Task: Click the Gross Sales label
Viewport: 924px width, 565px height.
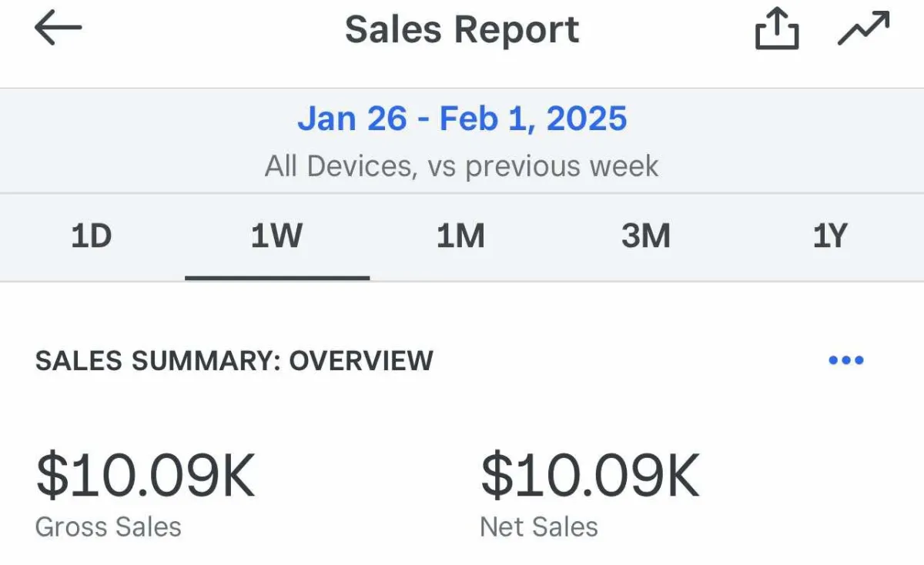Action: [x=109, y=527]
